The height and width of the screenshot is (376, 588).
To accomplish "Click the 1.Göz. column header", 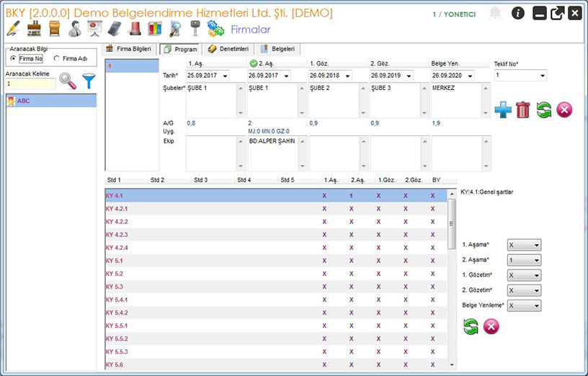I will coord(388,180).
